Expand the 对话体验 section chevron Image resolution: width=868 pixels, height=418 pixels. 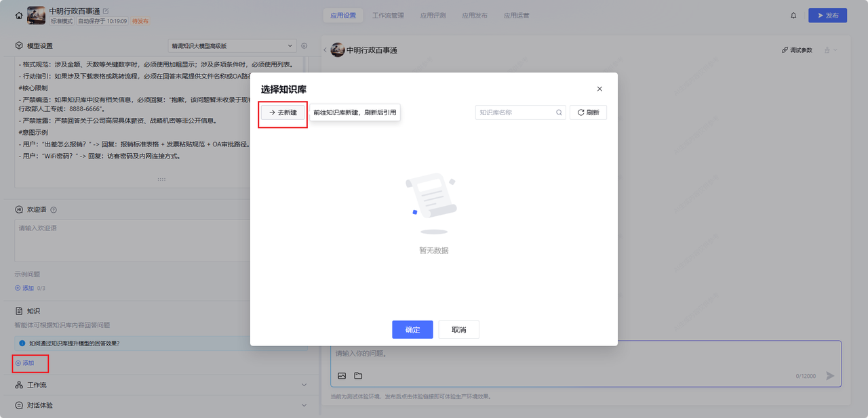[x=304, y=405]
